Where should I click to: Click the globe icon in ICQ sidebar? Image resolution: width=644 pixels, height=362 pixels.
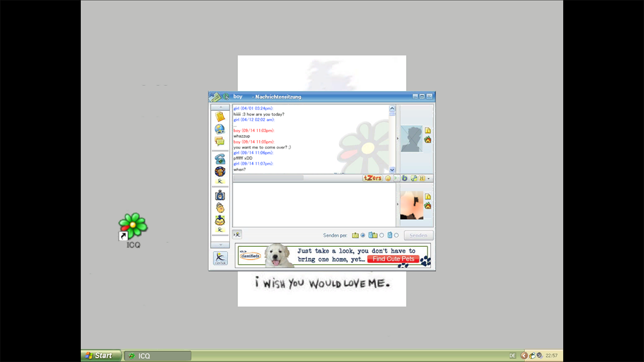pos(220,129)
